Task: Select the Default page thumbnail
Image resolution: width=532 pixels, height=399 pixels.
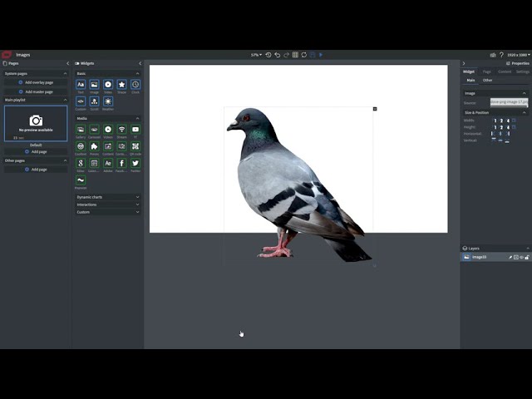Action: tap(36, 123)
